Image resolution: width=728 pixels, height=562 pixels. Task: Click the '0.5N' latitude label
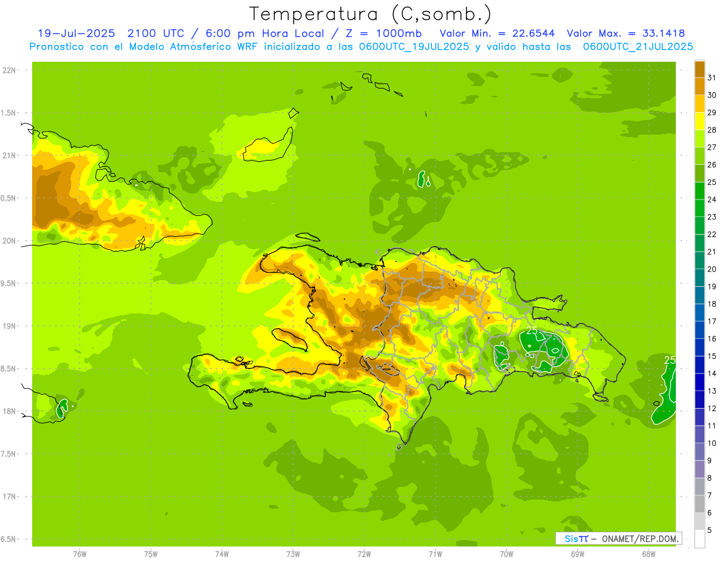pos(9,198)
